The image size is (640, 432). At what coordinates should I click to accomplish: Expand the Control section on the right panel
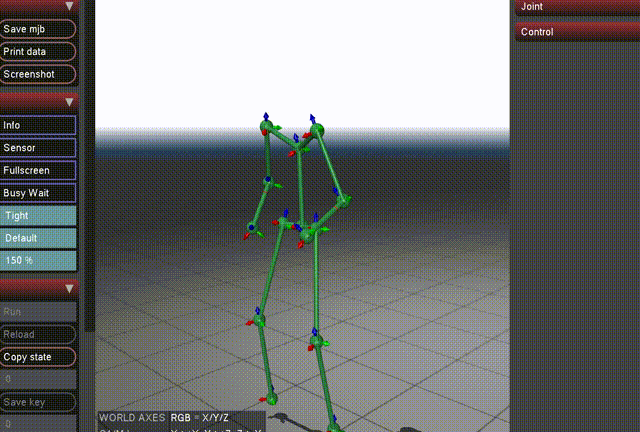(577, 32)
